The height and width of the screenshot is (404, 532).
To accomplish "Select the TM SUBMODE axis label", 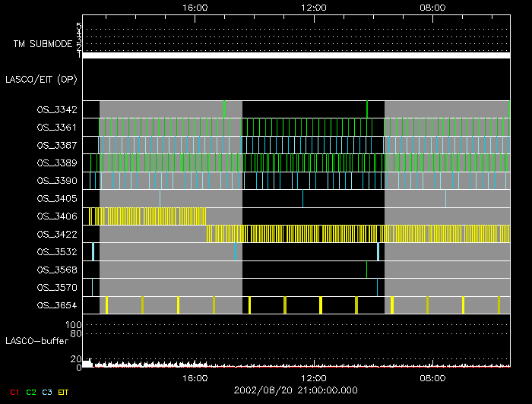I will tap(42, 44).
